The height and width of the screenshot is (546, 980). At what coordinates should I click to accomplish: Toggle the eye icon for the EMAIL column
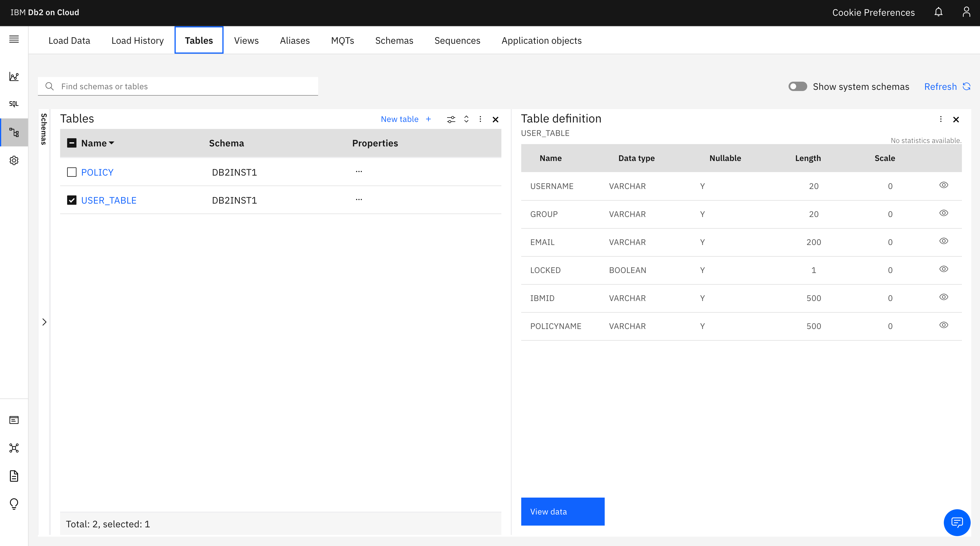(x=944, y=241)
